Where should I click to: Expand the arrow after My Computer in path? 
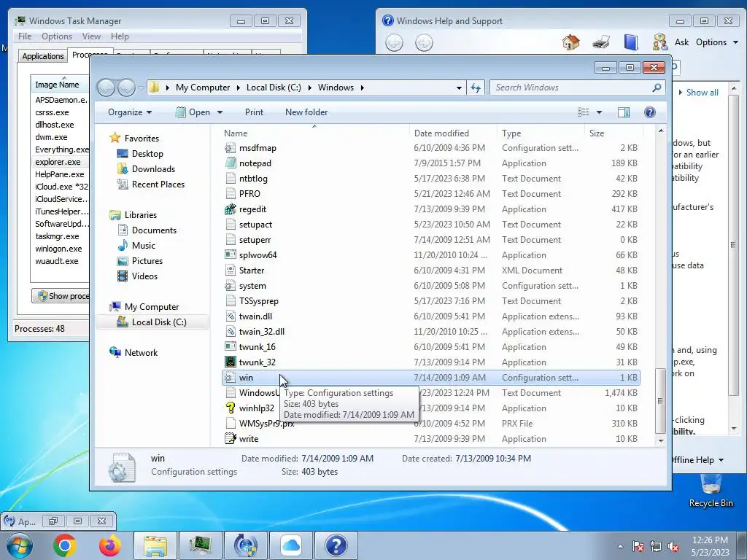click(x=239, y=87)
